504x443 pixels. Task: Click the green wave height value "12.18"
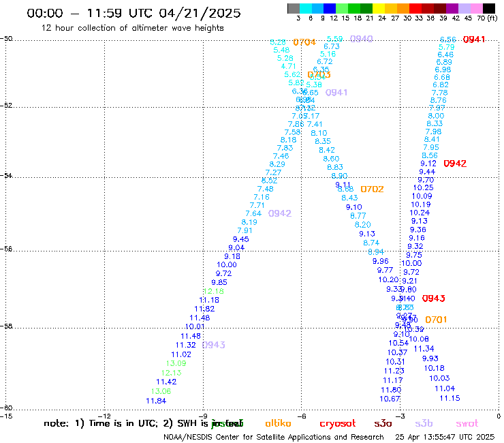pyautogui.click(x=214, y=292)
